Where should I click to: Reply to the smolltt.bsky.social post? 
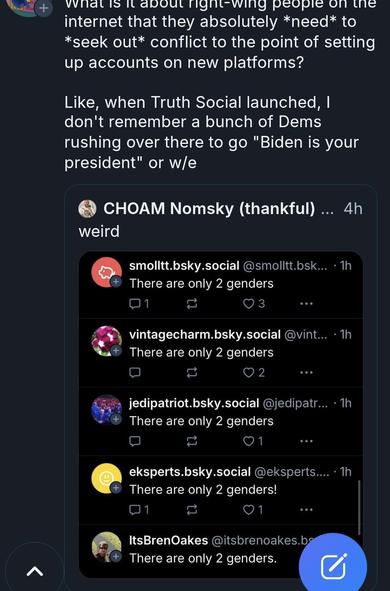[139, 303]
